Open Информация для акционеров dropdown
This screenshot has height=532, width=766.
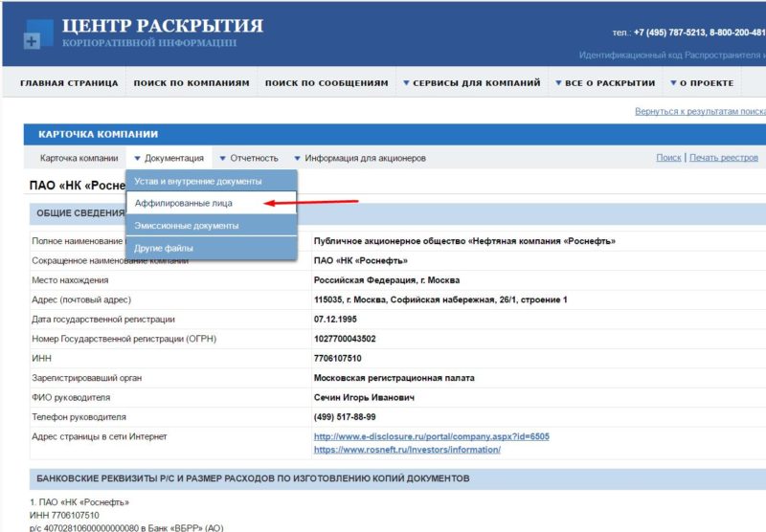[360, 158]
